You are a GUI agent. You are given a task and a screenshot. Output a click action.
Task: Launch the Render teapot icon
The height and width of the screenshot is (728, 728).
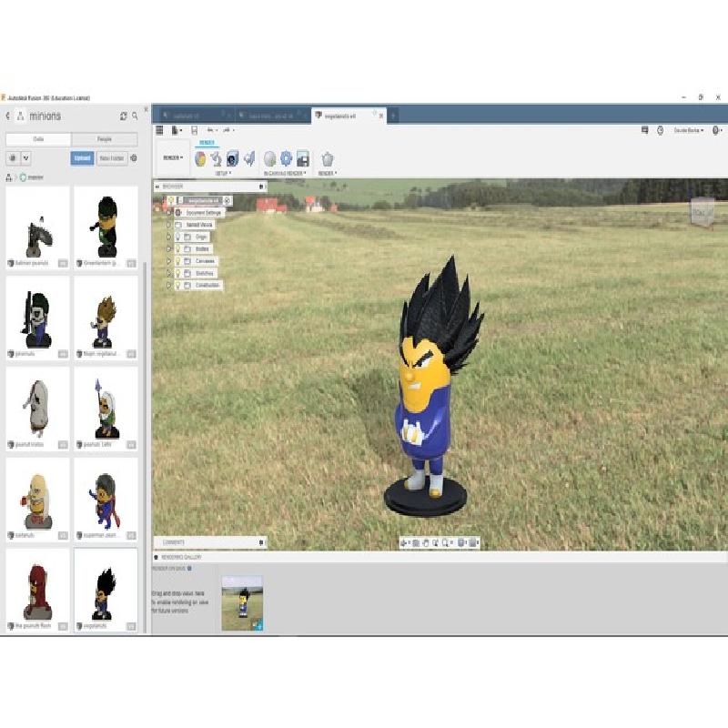(328, 158)
